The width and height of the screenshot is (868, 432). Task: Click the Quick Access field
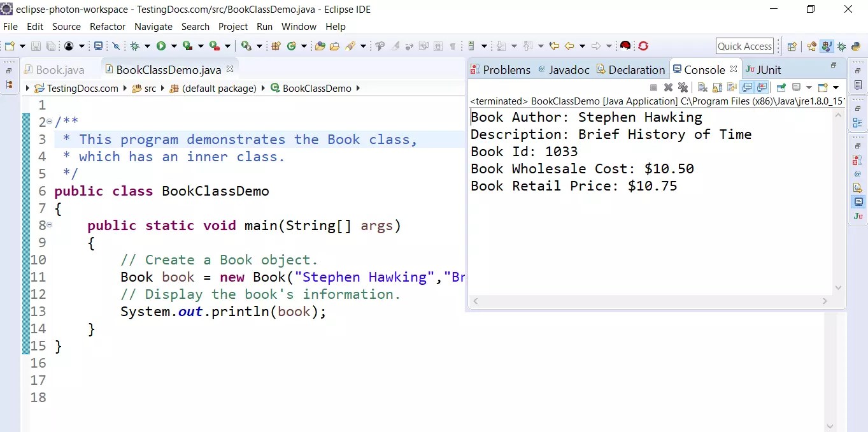pyautogui.click(x=744, y=46)
